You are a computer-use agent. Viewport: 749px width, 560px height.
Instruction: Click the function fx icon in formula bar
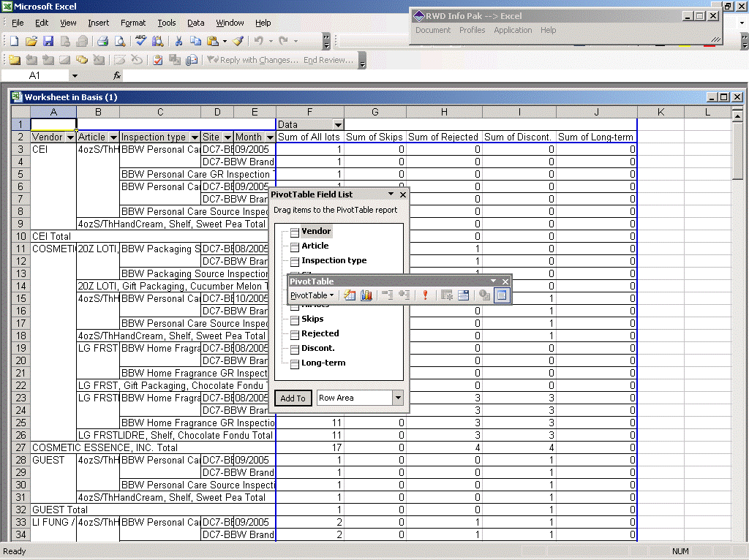coord(117,75)
